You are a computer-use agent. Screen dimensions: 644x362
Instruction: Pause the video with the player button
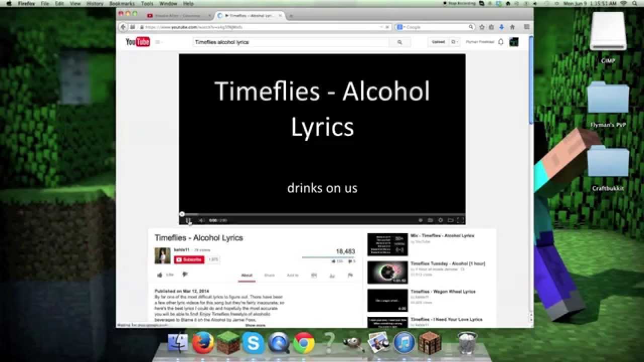coord(188,220)
